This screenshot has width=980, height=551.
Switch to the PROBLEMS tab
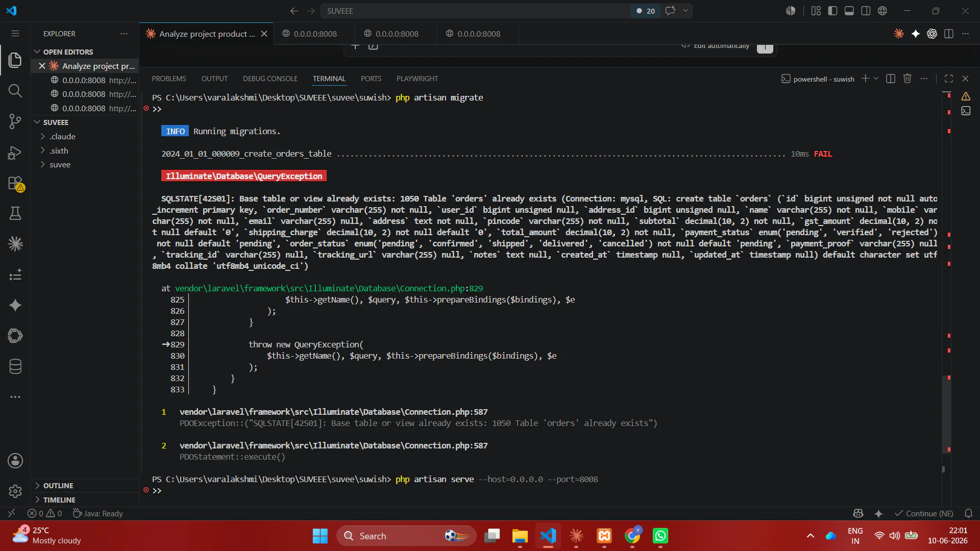(x=168, y=79)
